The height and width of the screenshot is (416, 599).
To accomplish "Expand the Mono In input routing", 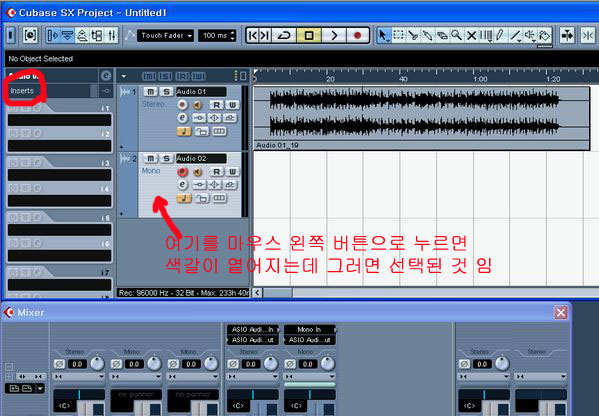I will (310, 329).
